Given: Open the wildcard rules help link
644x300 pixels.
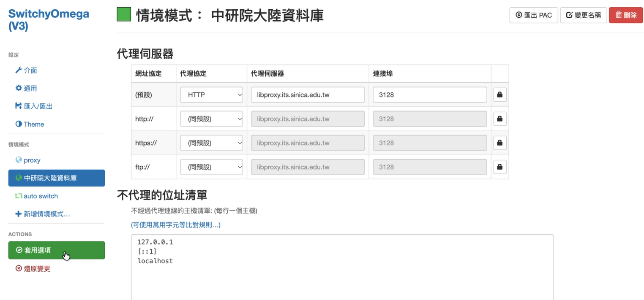Looking at the screenshot, I should click(x=176, y=225).
